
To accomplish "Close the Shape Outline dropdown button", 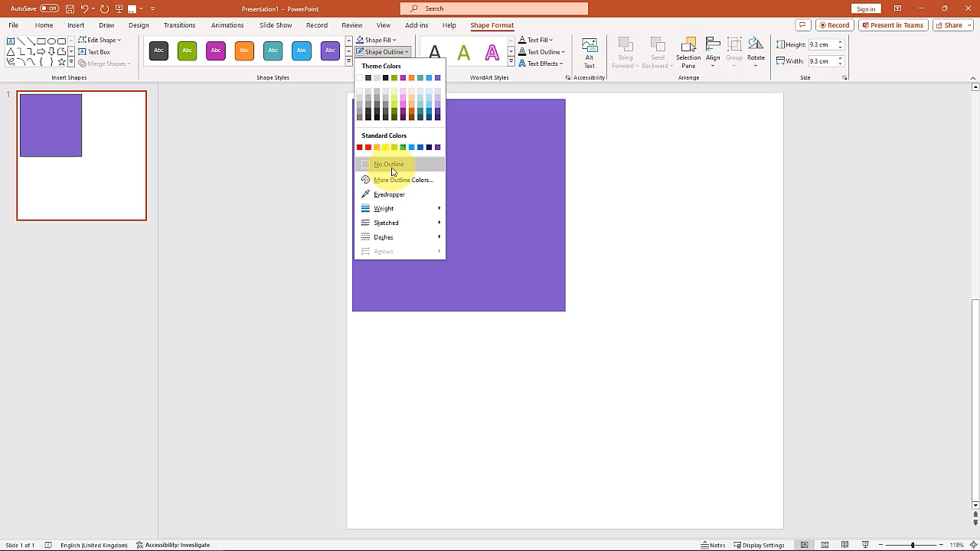I will pyautogui.click(x=383, y=52).
